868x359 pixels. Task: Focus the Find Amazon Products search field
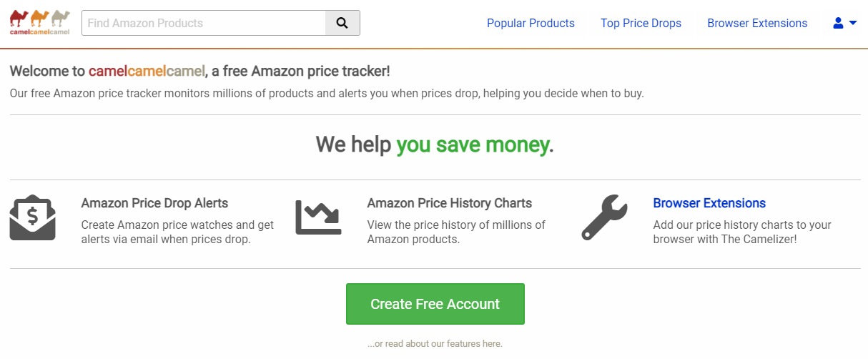(x=204, y=23)
